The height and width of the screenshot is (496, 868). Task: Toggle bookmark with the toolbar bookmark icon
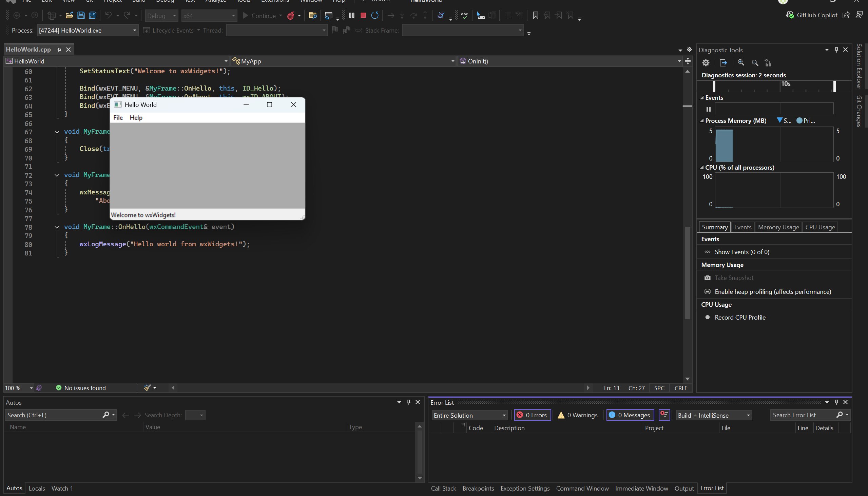535,15
